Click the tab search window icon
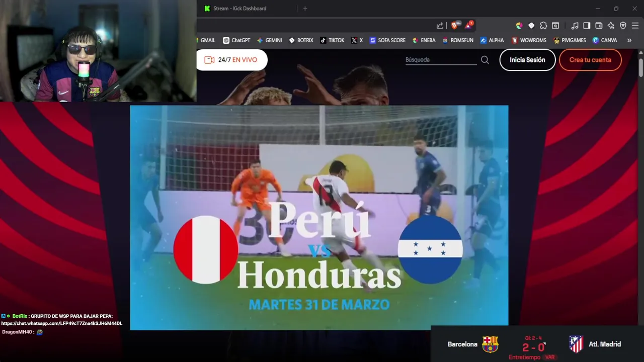 pos(555,26)
